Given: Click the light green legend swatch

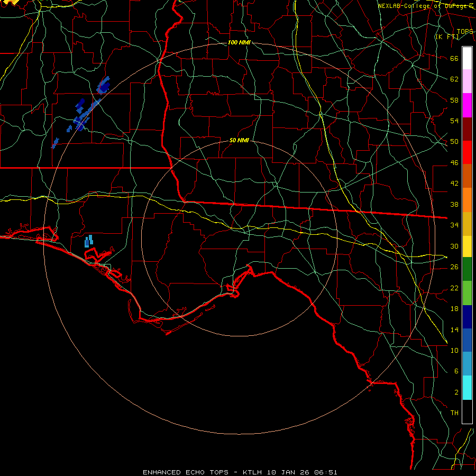Looking at the screenshot, I should (x=467, y=293).
